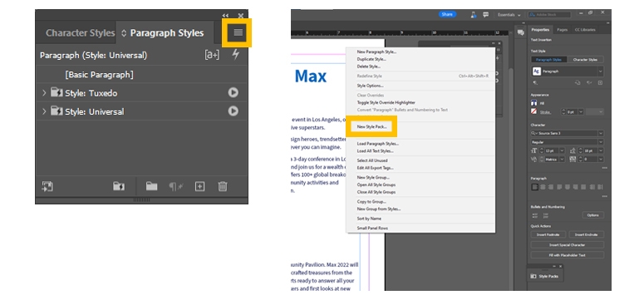
Task: Collapse the Paragraph Styles panel with double arrows
Action: click(x=225, y=15)
